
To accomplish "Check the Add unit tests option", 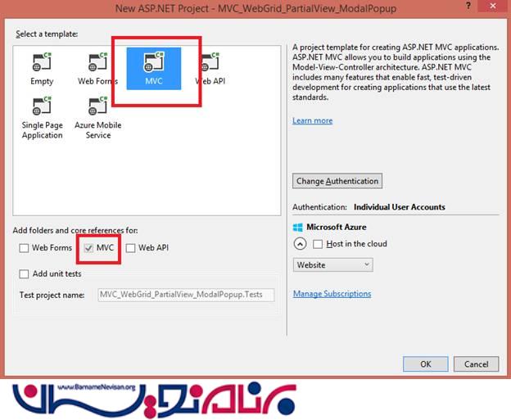I will tap(24, 273).
